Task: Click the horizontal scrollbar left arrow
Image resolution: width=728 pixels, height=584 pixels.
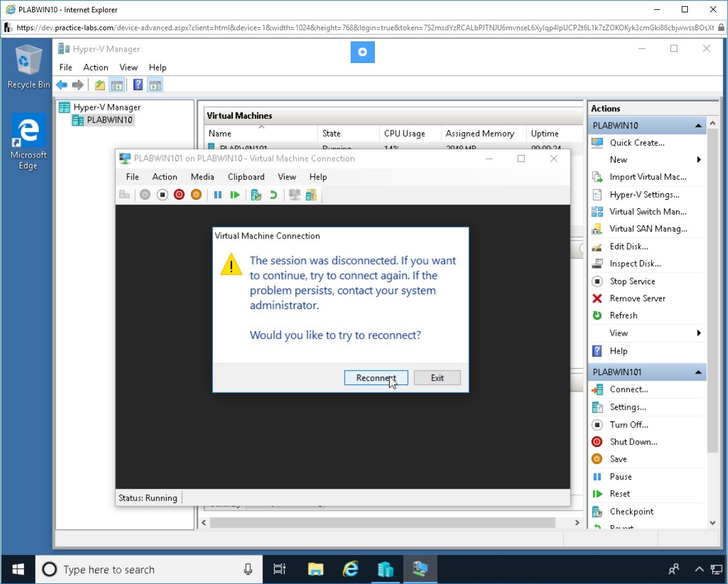Action: pos(204,523)
